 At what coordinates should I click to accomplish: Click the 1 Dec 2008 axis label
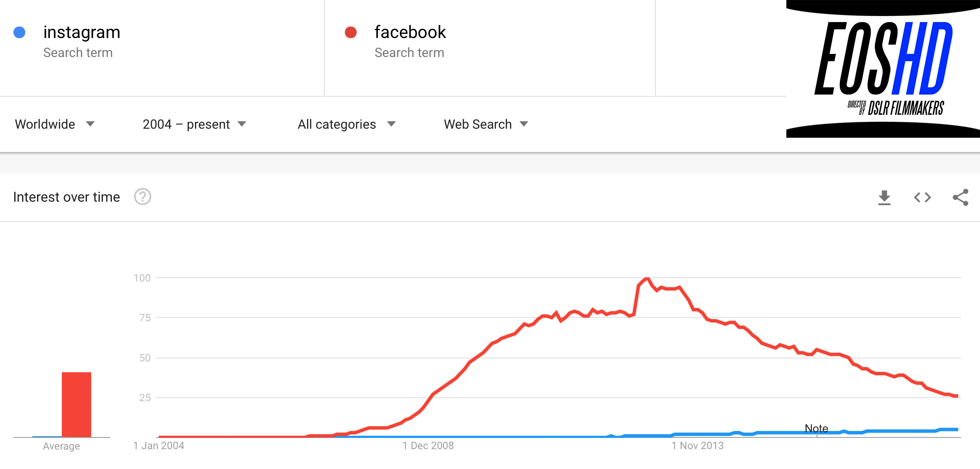pyautogui.click(x=428, y=446)
